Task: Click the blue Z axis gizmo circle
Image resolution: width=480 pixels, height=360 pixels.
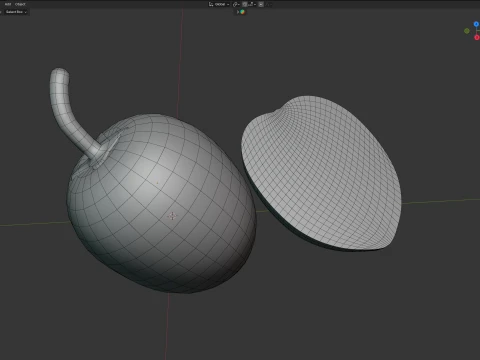Action: pos(477,24)
